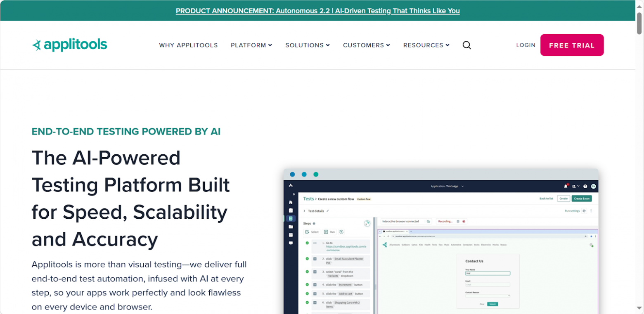Click the white Create button
Image resolution: width=644 pixels, height=314 pixels.
[x=563, y=198]
